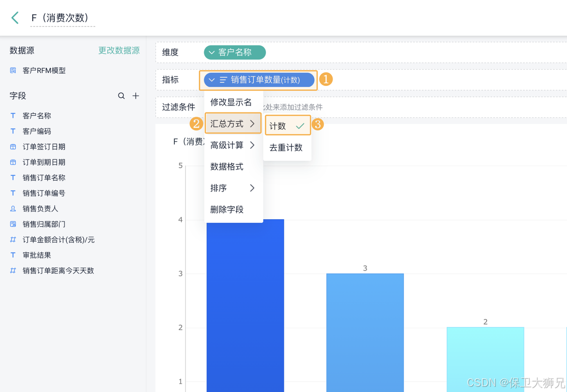Viewport: 567px width, 392px height.
Task: Click department icon beside 销售归属部门
Action: pyautogui.click(x=13, y=224)
